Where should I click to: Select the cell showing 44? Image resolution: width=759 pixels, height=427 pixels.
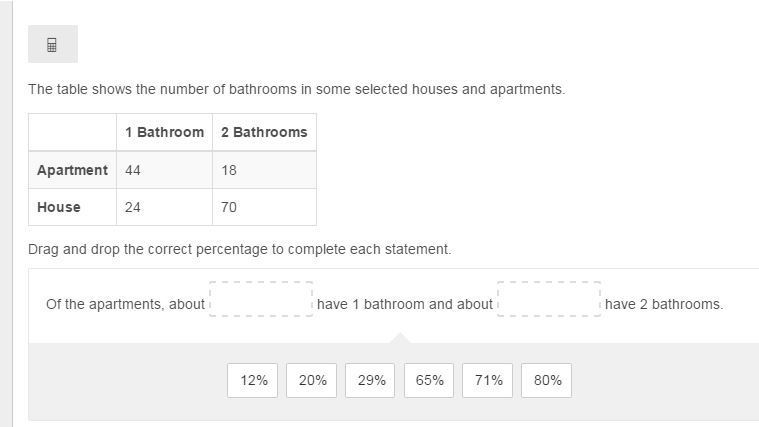coord(165,170)
